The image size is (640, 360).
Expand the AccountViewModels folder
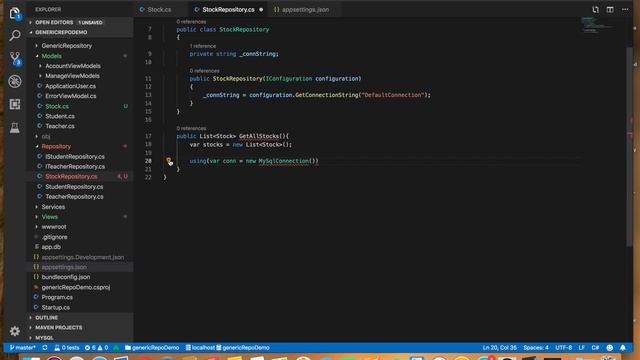[73, 66]
